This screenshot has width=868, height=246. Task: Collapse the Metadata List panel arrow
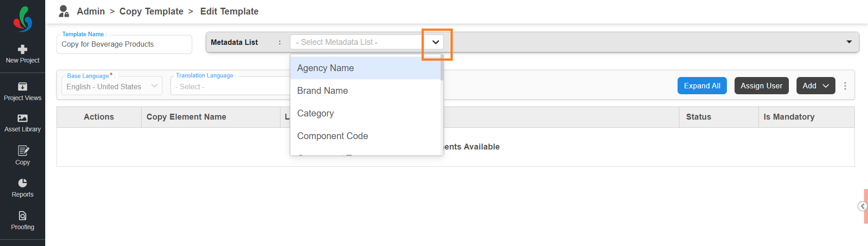(x=849, y=42)
